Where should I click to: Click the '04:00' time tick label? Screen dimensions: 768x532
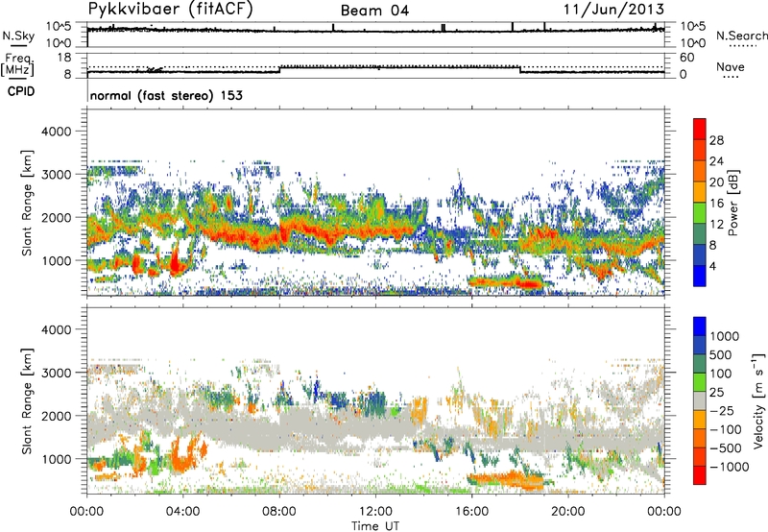182,512
